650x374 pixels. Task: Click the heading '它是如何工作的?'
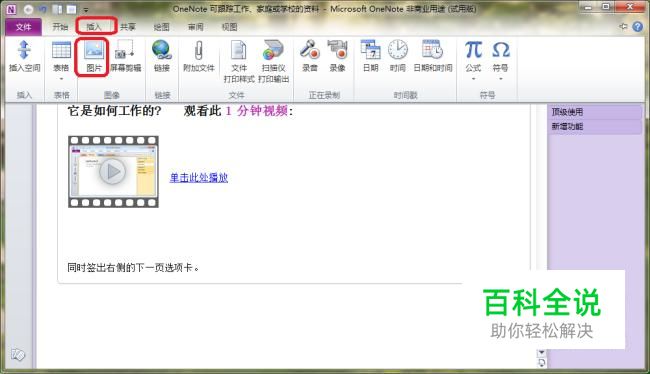114,111
